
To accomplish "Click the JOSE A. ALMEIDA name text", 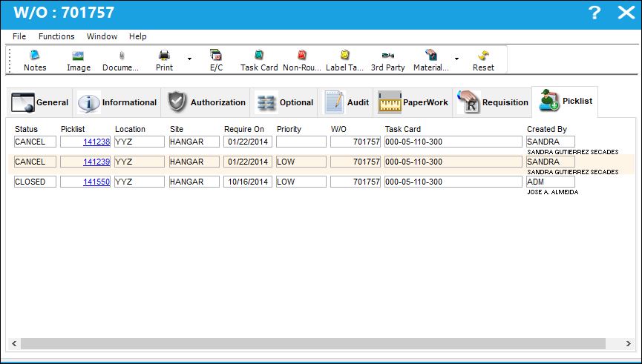I will point(553,192).
